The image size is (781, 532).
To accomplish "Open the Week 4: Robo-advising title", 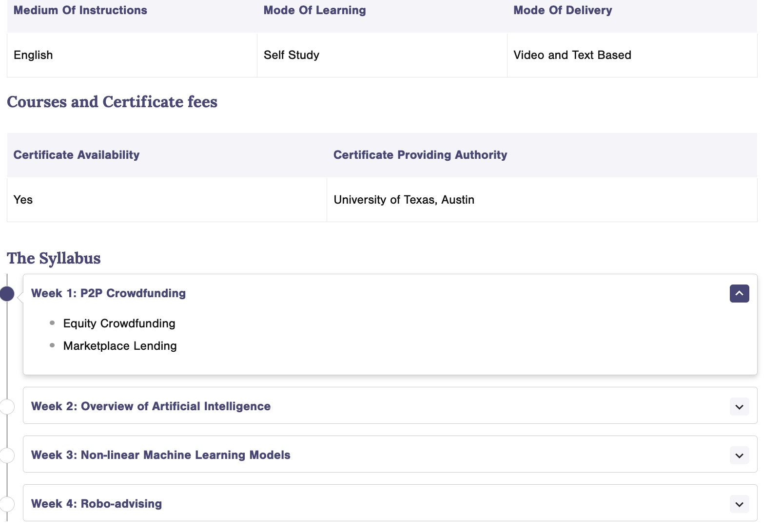I will click(97, 504).
